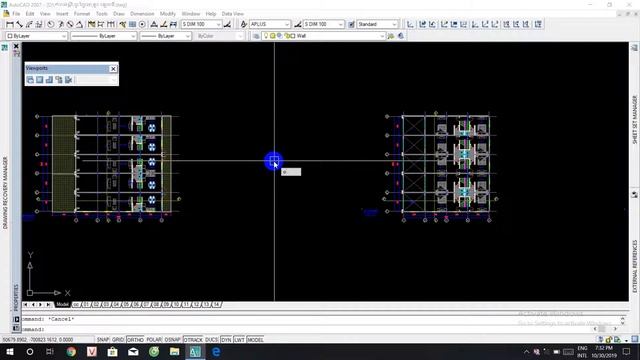Viewport: 640px width, 360px height.
Task: Open the Format menu
Action: pos(82,14)
